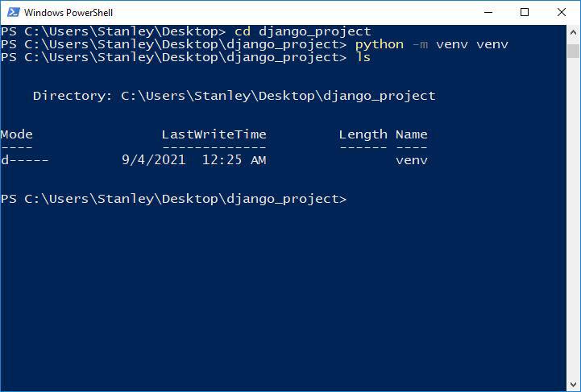The image size is (581, 392).
Task: Click the Name column header
Action: click(x=411, y=134)
